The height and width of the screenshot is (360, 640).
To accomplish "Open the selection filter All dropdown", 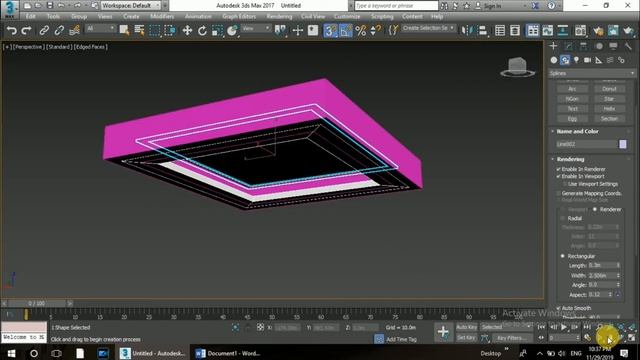I will coord(100,29).
